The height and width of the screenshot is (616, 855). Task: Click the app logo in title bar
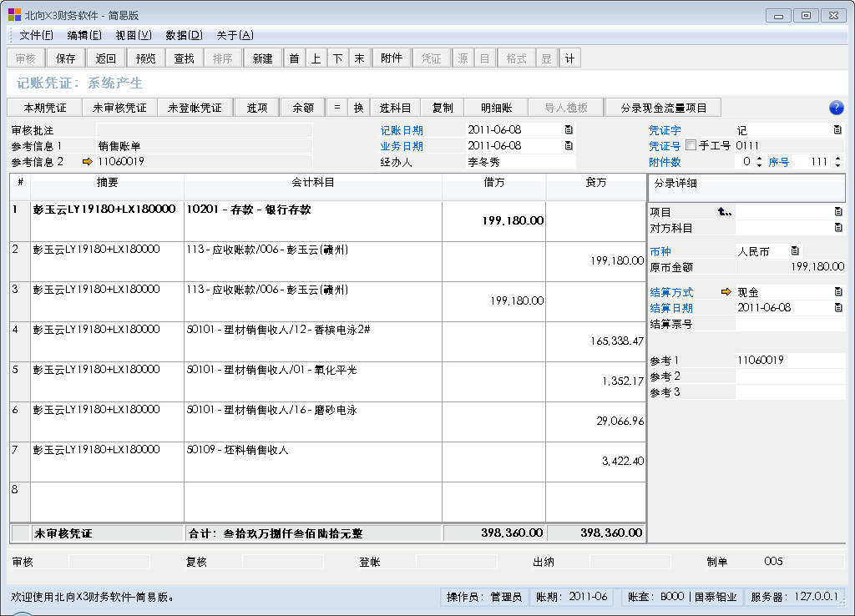coord(14,15)
